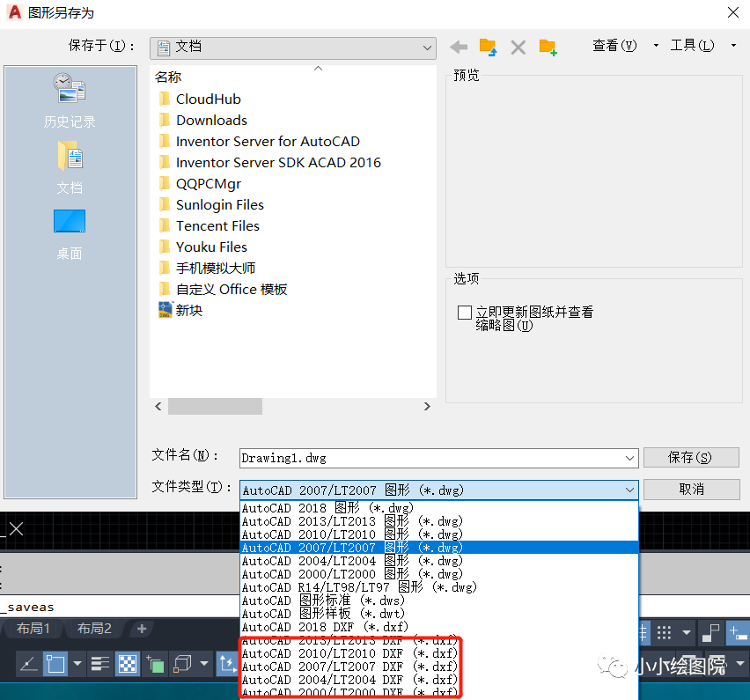Viewport: 750px width, 700px height.
Task: Open the 手机模拟大师 folder
Action: pyautogui.click(x=207, y=268)
